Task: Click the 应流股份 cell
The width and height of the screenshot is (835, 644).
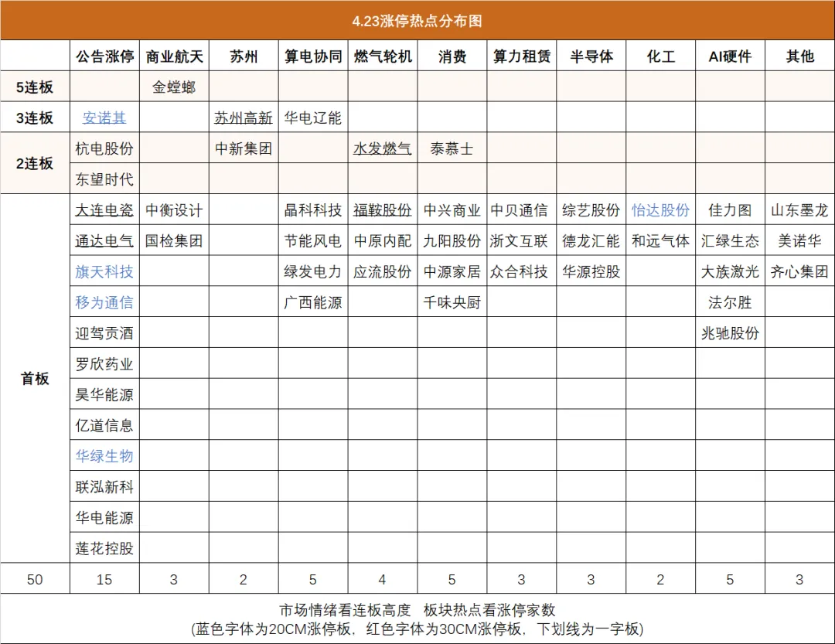Action: coord(383,272)
